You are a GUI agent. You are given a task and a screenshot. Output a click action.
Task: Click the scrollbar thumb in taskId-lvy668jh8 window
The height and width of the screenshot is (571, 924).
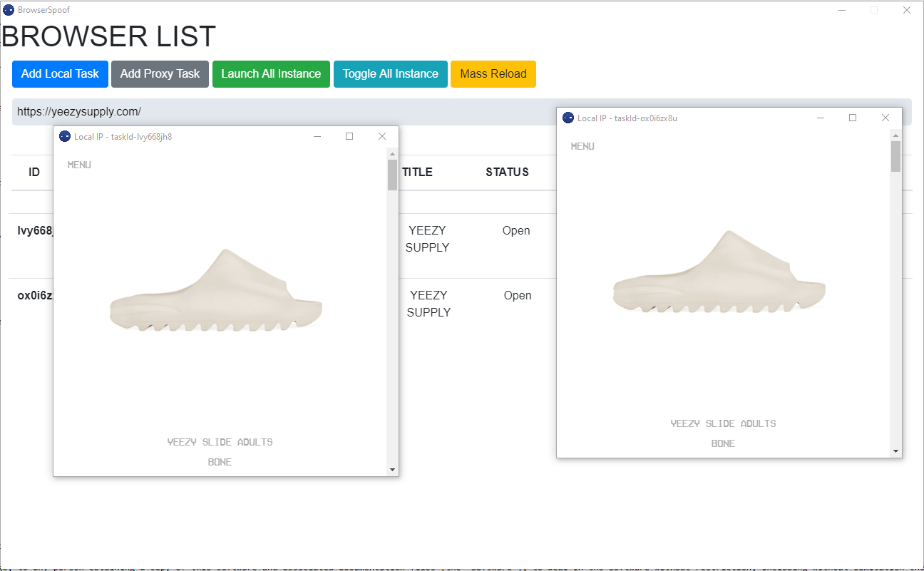coord(392,175)
